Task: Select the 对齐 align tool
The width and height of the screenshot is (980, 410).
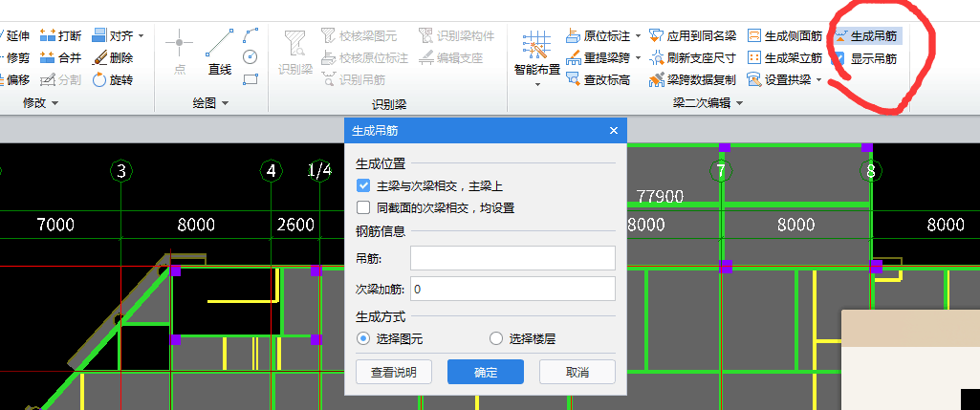Action: [113, 35]
